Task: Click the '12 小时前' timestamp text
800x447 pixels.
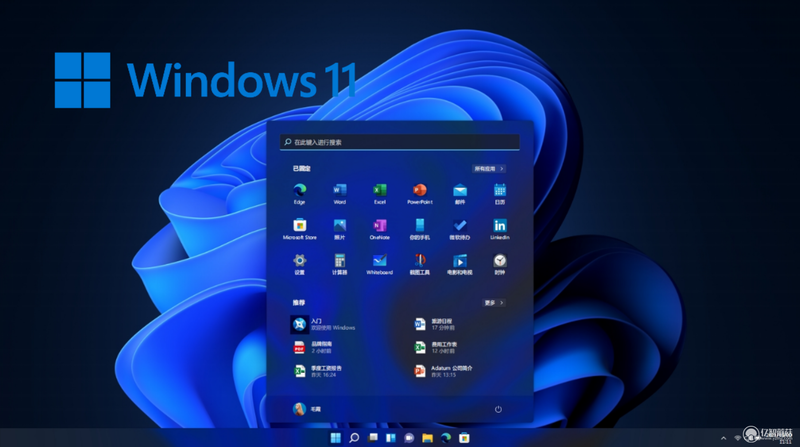Action: coord(443,351)
